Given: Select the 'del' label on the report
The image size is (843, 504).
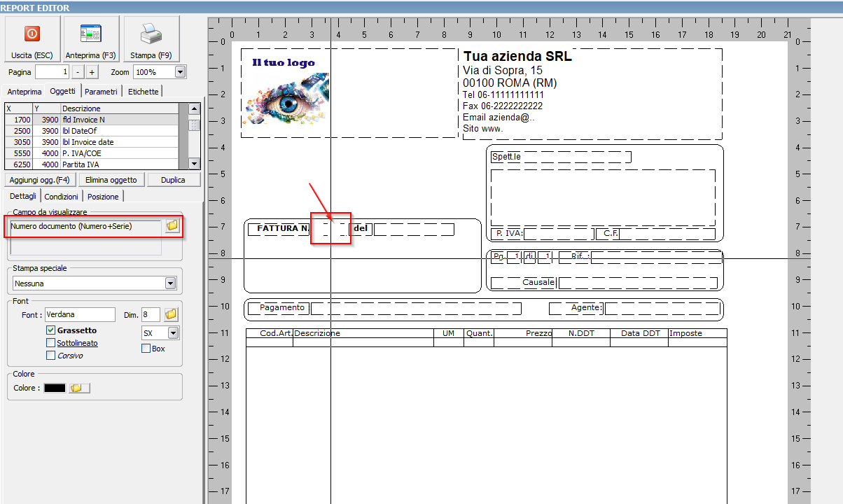Looking at the screenshot, I should click(x=361, y=228).
